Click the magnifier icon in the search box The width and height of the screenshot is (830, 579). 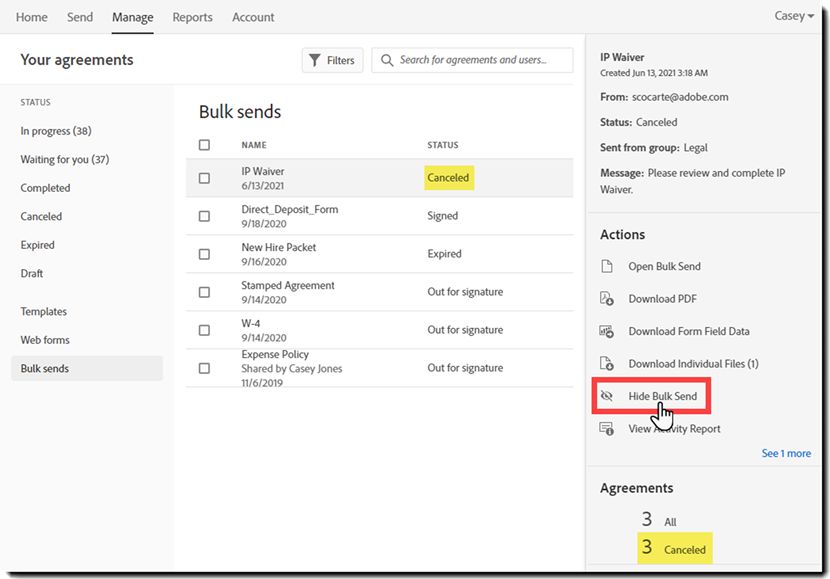(x=386, y=60)
